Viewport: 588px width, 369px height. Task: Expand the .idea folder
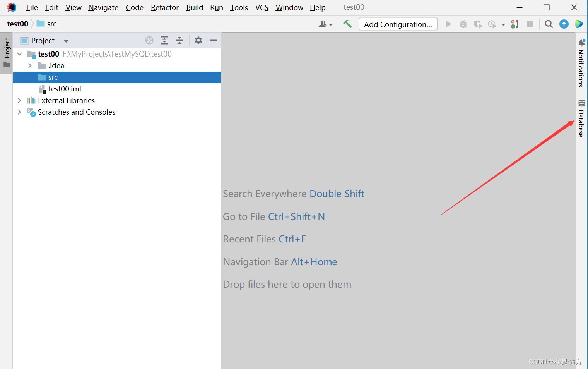pyautogui.click(x=30, y=66)
